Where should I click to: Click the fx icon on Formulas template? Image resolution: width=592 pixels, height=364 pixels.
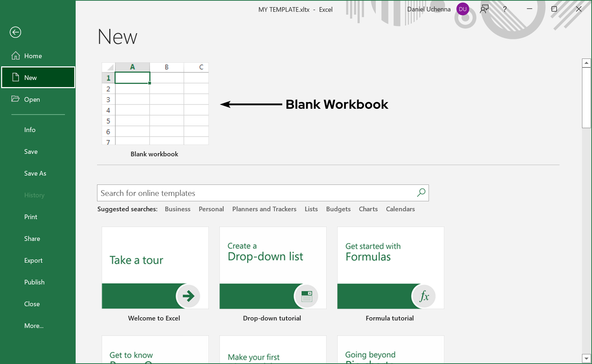pos(424,296)
